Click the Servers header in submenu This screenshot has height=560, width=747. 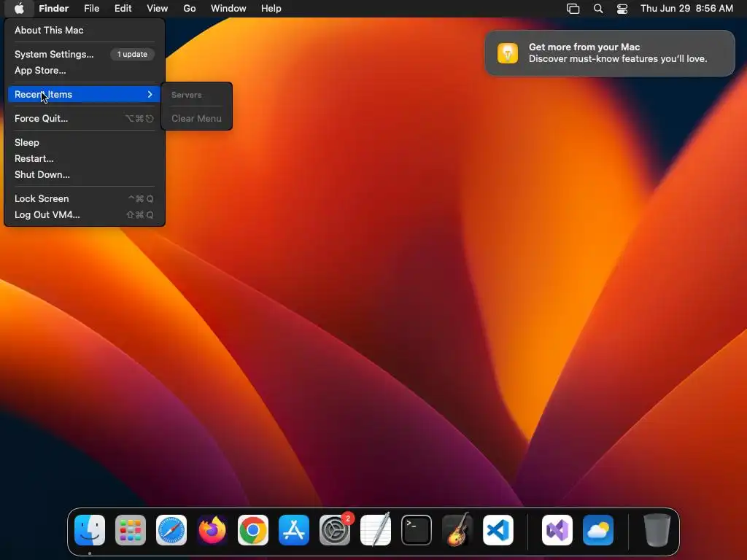click(x=186, y=96)
